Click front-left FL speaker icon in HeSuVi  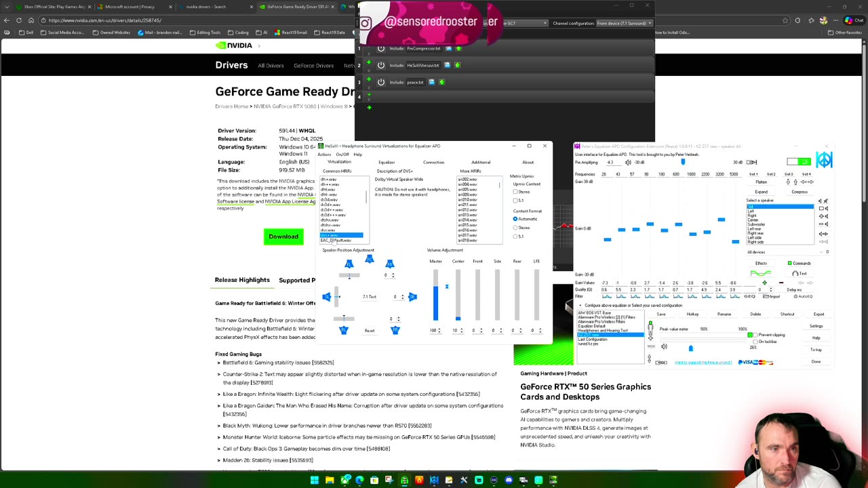pos(349,264)
